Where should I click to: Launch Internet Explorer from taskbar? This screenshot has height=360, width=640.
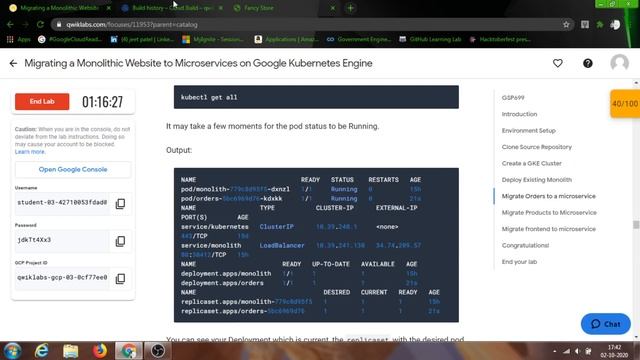42,351
